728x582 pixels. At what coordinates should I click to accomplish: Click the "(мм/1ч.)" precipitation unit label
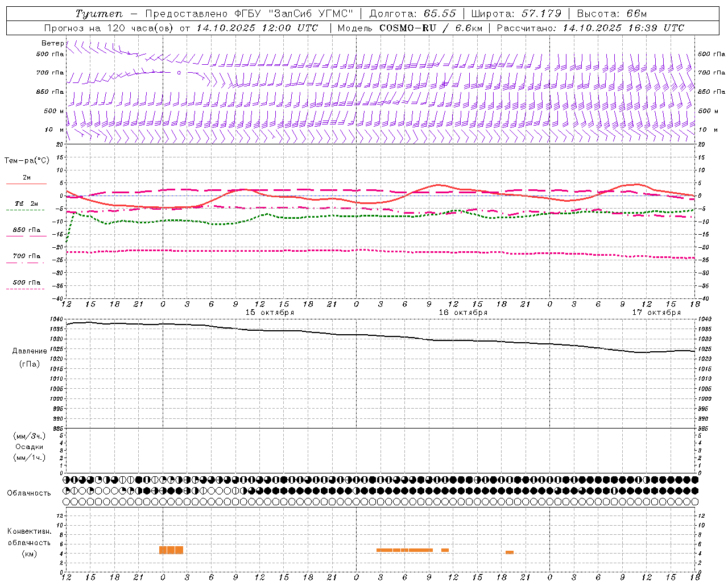pos(30,458)
